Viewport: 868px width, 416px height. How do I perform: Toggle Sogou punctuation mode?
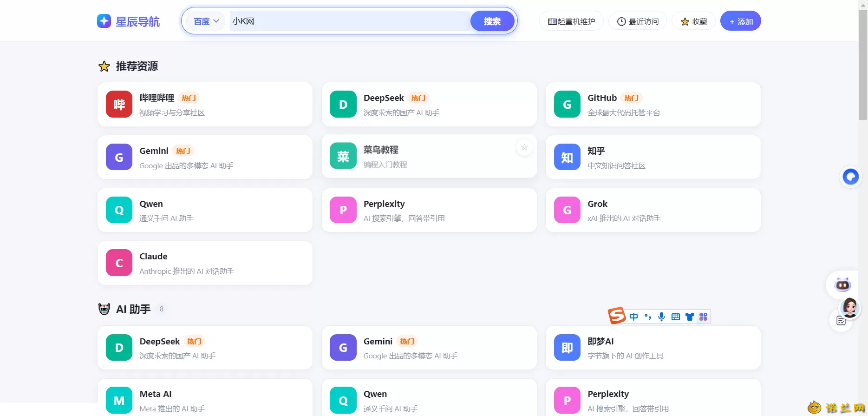[648, 317]
